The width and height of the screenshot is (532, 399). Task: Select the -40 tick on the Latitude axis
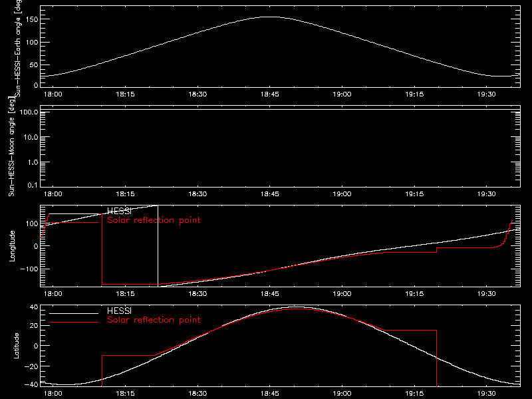pos(31,385)
